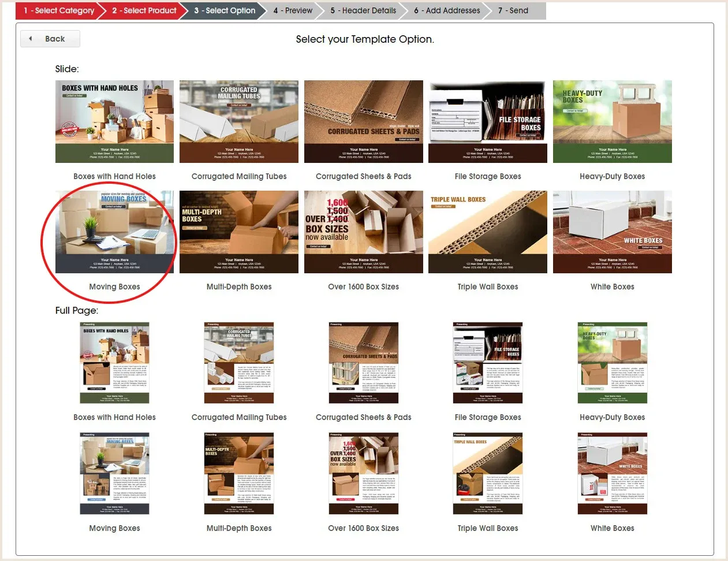The image size is (728, 561).
Task: Click the 'Corrugated Sheets & Pads' caption under Full Page
Action: 364,417
